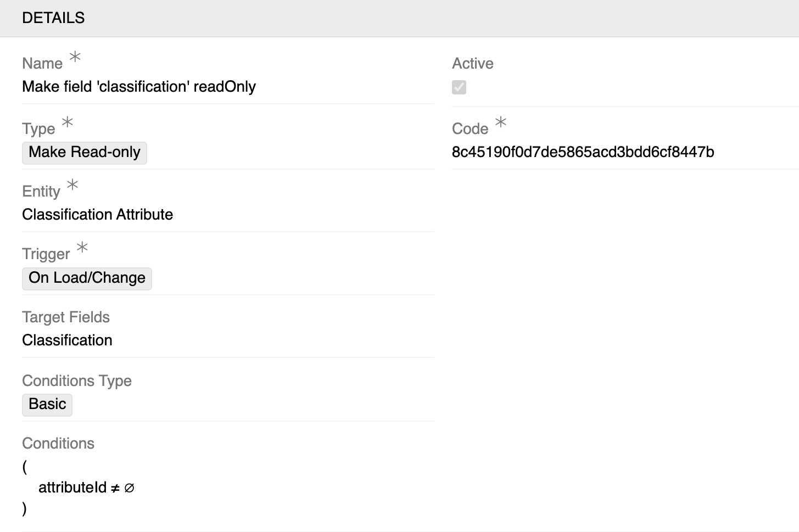The height and width of the screenshot is (532, 799).
Task: Select the name 'Make field classification readOnly'
Action: [x=139, y=87]
